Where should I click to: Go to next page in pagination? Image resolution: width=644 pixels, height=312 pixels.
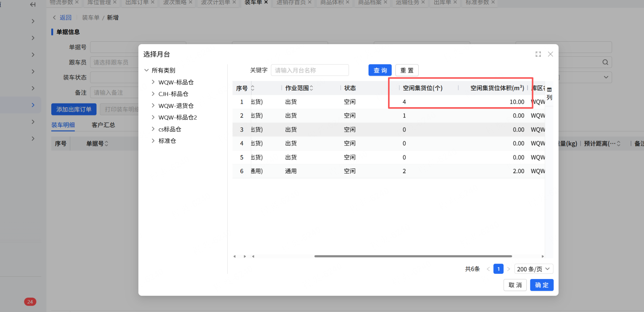pyautogui.click(x=509, y=269)
